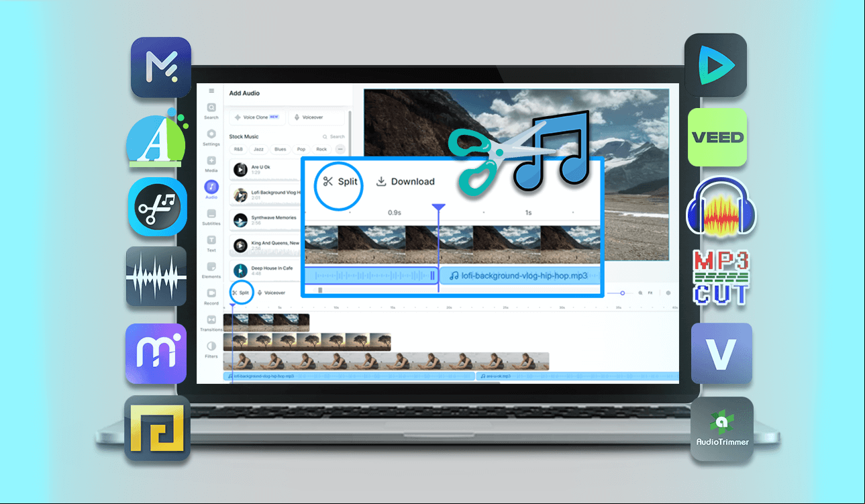The width and height of the screenshot is (865, 504).
Task: Select the lofi-background-vlog-hip-hop.mp3 clip in the callout
Action: pos(520,275)
